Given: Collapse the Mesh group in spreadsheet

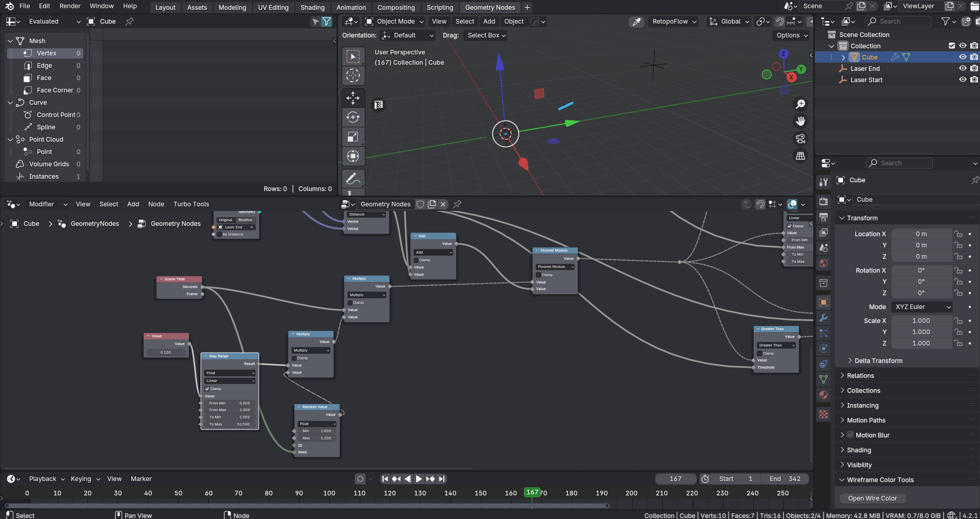Looking at the screenshot, I should click(x=10, y=41).
